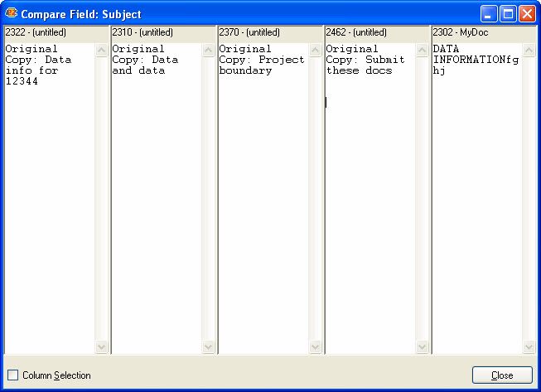Viewport: 541px width, 392px height.
Task: Click the 2322 - (untitled) column header
Action: [x=56, y=32]
